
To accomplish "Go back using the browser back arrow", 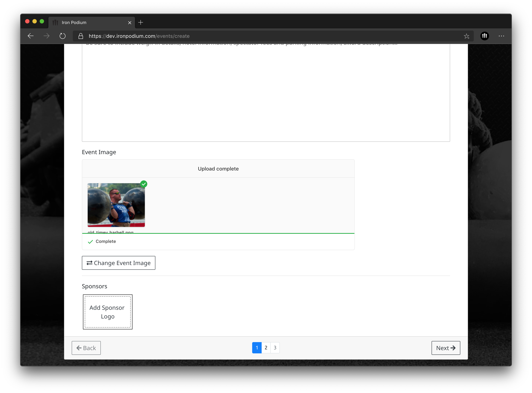I will [31, 36].
